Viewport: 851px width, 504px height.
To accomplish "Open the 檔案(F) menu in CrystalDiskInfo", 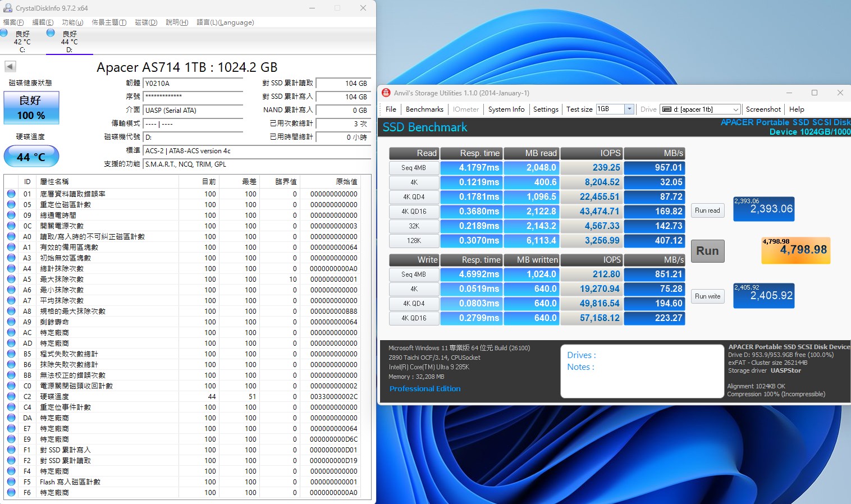I will coord(13,22).
